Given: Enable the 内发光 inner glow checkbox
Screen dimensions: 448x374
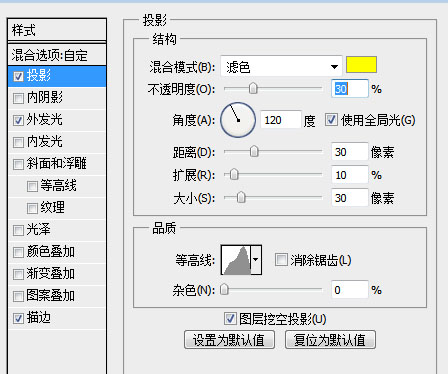Looking at the screenshot, I should pos(18,142).
